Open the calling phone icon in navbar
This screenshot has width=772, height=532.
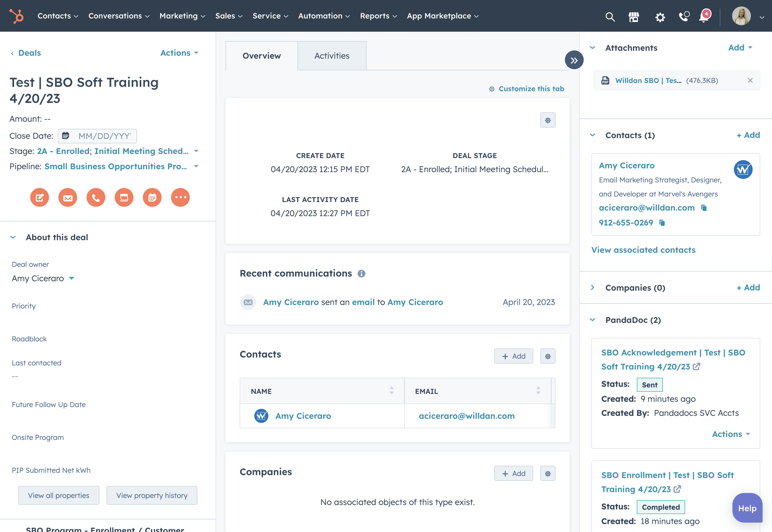coord(684,16)
